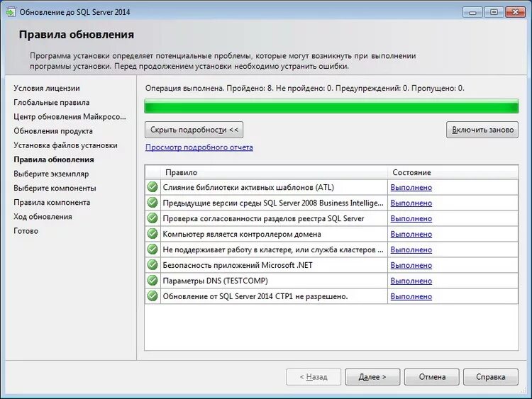532x399 pixels.
Task: Select the Правила обновления step
Action: 54,159
